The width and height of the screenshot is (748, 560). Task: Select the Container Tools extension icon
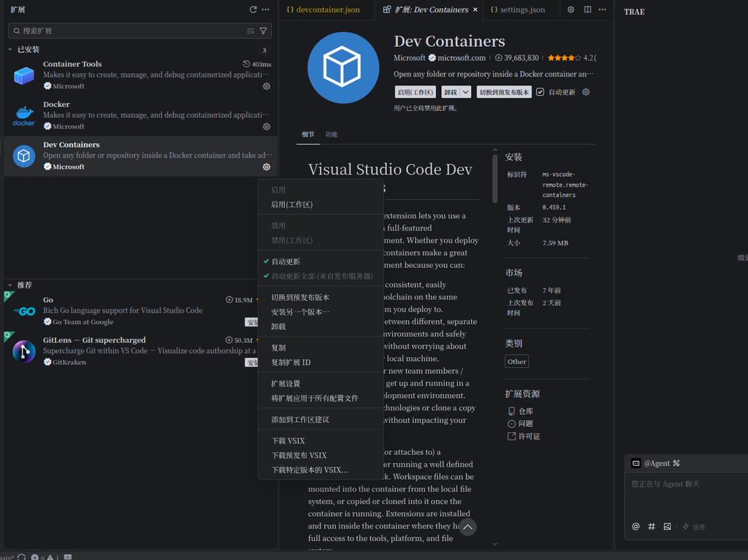[24, 75]
